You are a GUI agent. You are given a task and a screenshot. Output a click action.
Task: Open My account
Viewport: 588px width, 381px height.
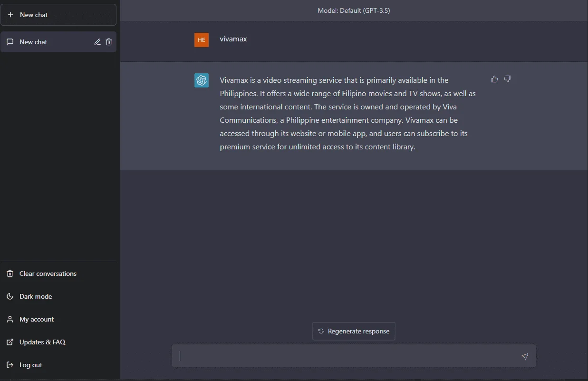click(x=58, y=319)
